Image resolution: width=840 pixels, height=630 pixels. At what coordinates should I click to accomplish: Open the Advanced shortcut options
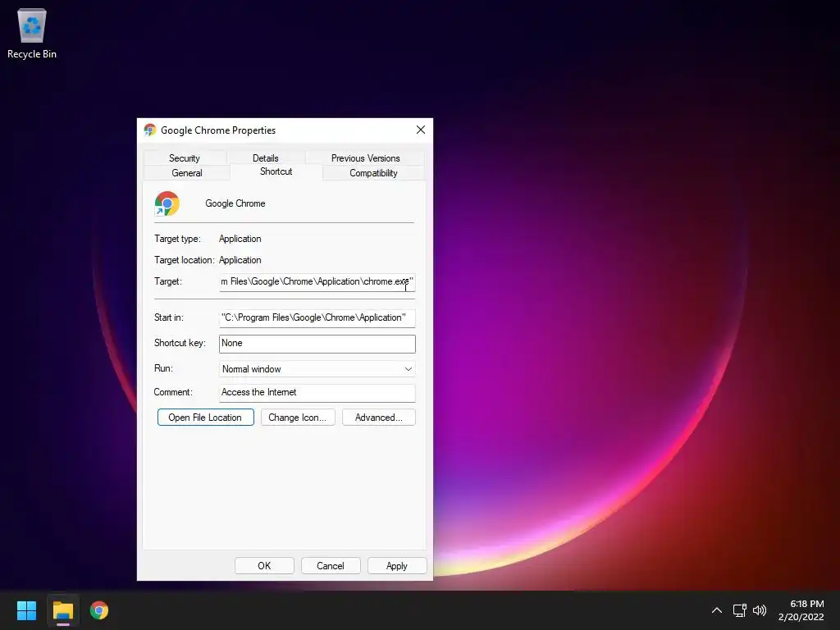pyautogui.click(x=379, y=418)
